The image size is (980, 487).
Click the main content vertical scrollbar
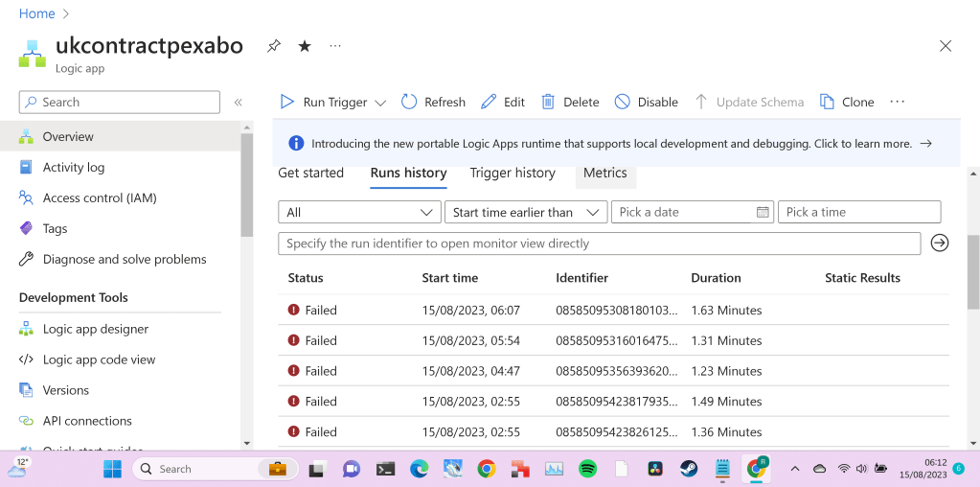click(973, 270)
